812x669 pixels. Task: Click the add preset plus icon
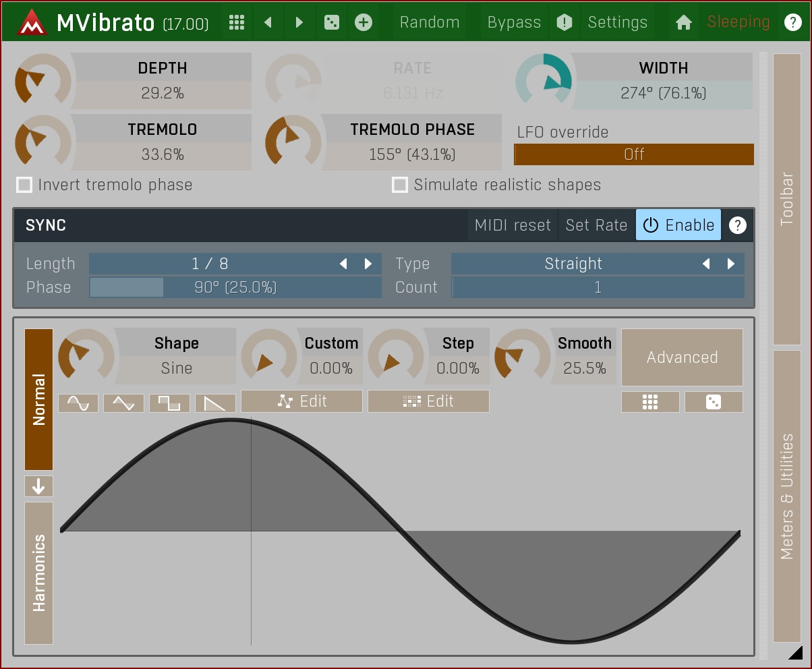[x=364, y=22]
